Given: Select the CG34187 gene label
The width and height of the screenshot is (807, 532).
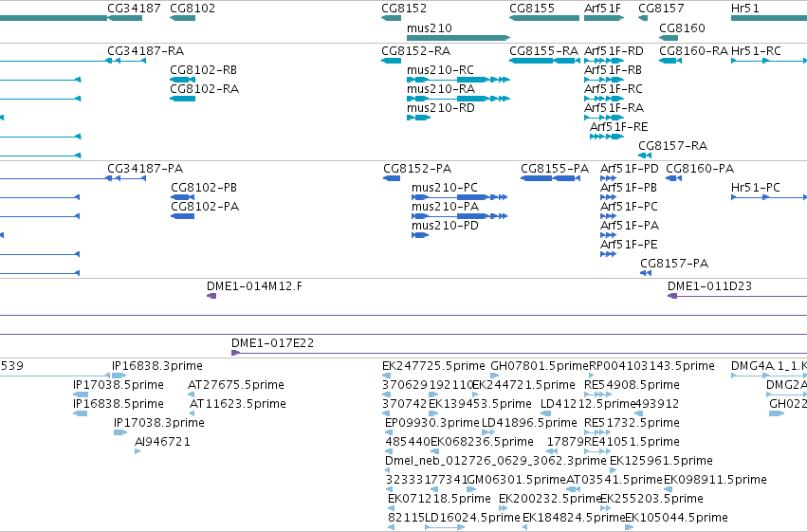Looking at the screenshot, I should pos(134,9).
